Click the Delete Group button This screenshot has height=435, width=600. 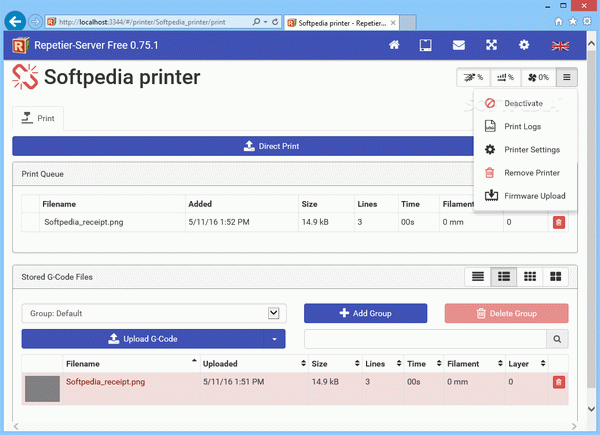point(506,313)
